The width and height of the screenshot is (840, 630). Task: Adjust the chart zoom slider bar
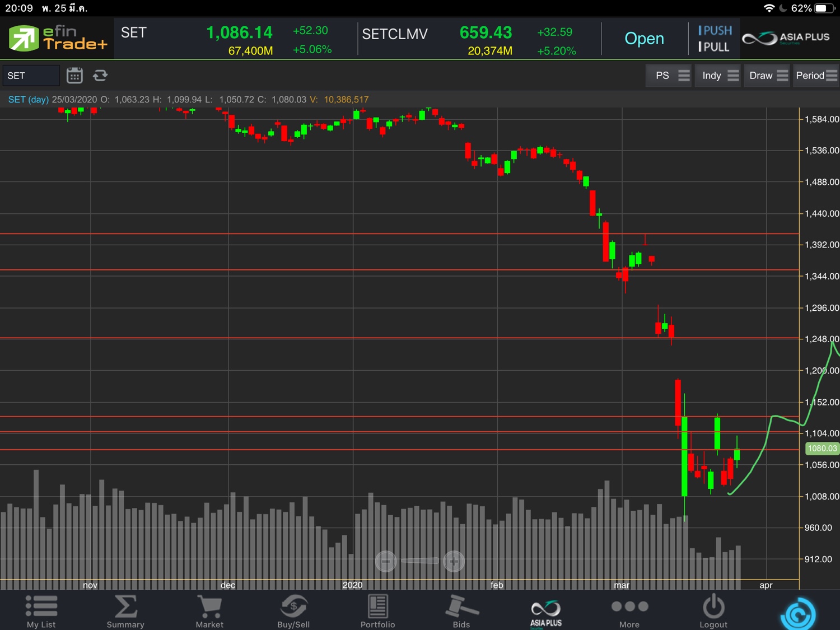pyautogui.click(x=419, y=561)
